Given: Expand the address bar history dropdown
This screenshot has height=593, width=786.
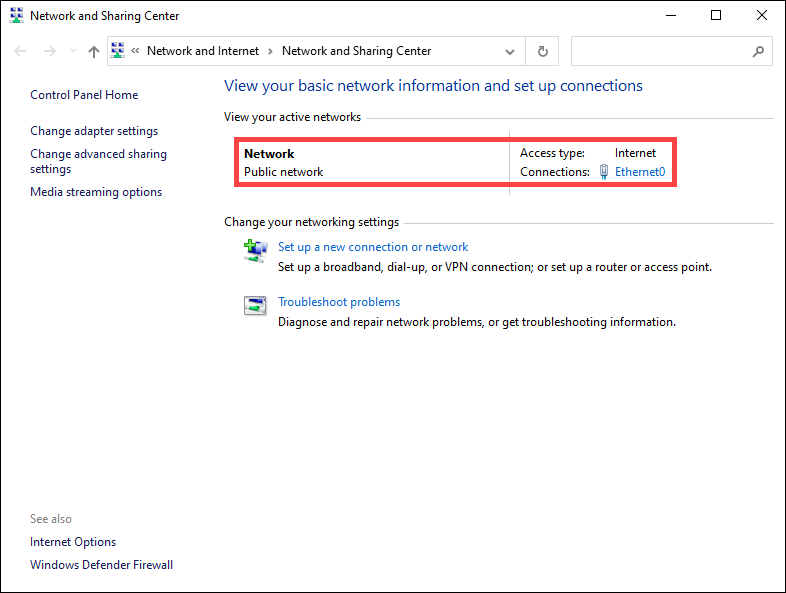Looking at the screenshot, I should 511,52.
